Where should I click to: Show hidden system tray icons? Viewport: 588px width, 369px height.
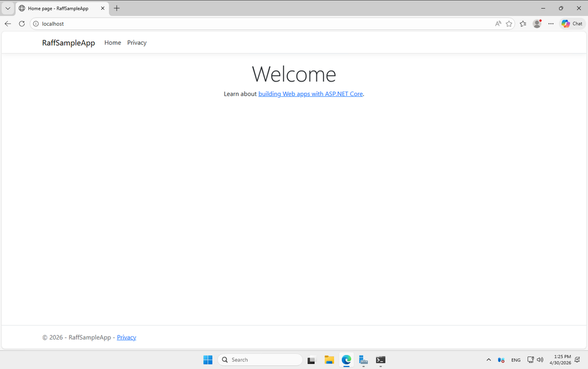click(488, 360)
